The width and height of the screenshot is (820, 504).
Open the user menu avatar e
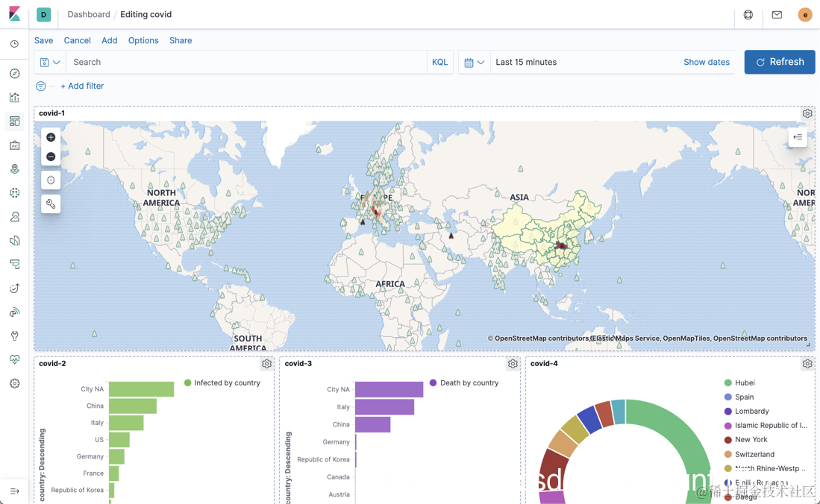[805, 15]
